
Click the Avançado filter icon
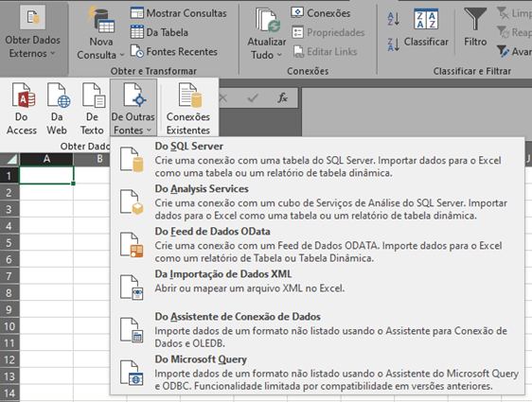click(504, 51)
